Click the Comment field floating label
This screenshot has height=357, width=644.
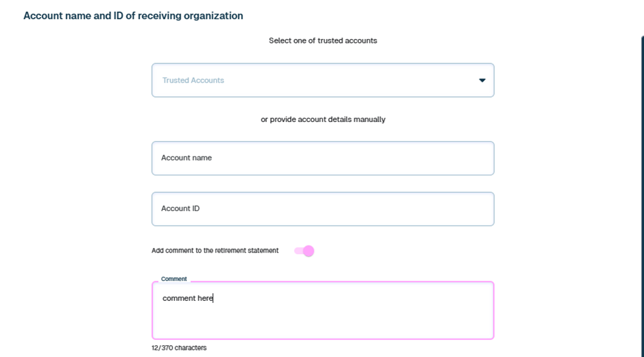[x=174, y=279]
